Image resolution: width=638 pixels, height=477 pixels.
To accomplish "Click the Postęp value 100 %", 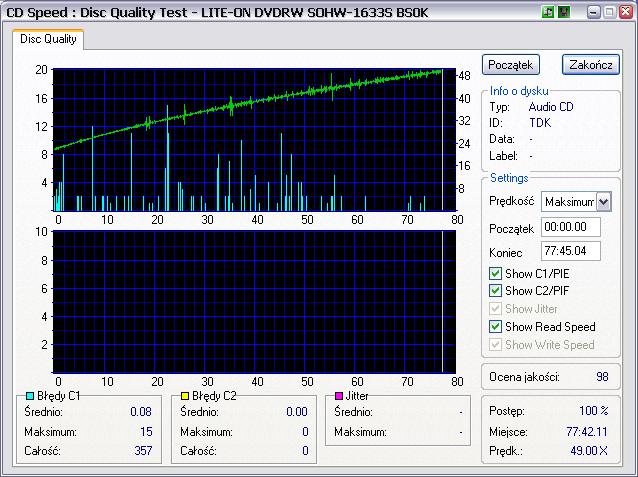I will click(x=594, y=410).
